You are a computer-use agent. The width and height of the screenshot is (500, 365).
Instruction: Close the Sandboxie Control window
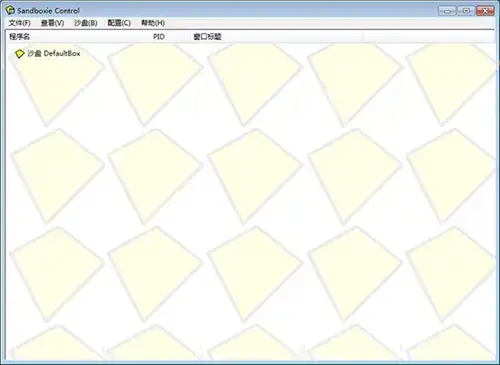tap(485, 11)
